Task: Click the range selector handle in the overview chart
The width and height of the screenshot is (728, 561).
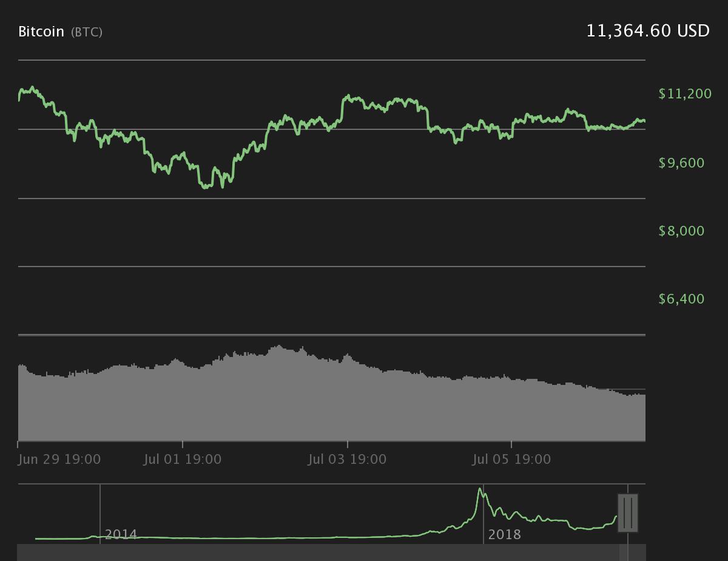Action: point(628,513)
